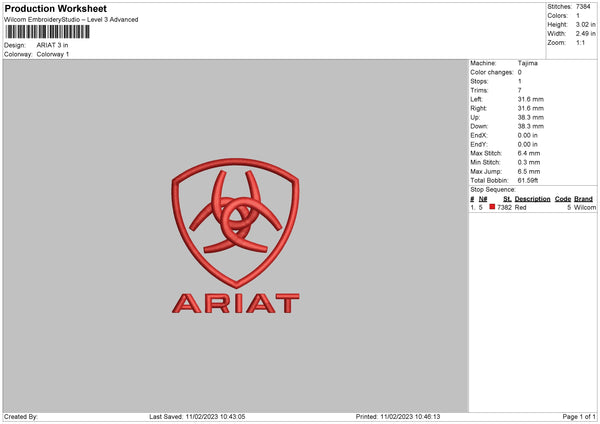The width and height of the screenshot is (600, 424).
Task: Click the Last Saved timestamp in the footer
Action: (197, 416)
